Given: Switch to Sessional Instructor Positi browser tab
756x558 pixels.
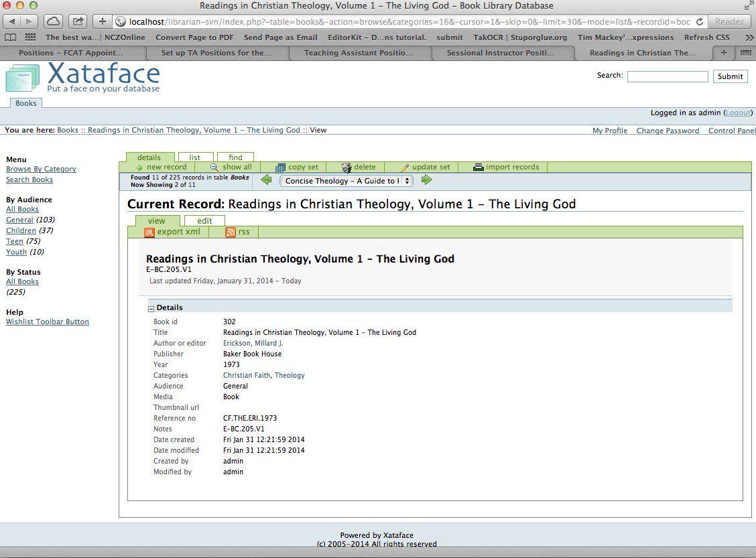Looking at the screenshot, I should point(501,53).
